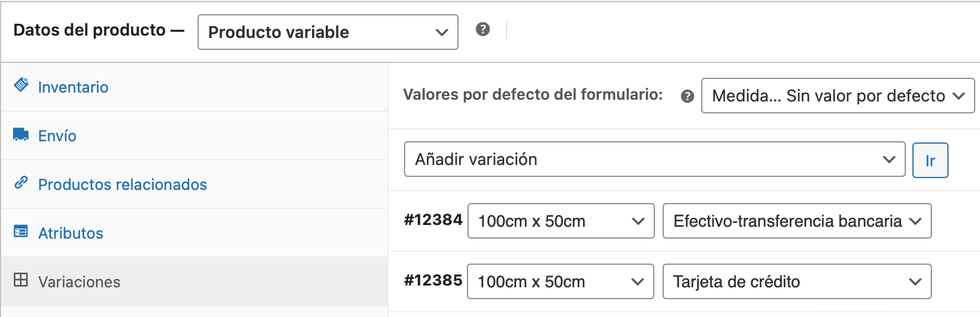
Task: Click the Atributos list icon
Action: coord(21,232)
